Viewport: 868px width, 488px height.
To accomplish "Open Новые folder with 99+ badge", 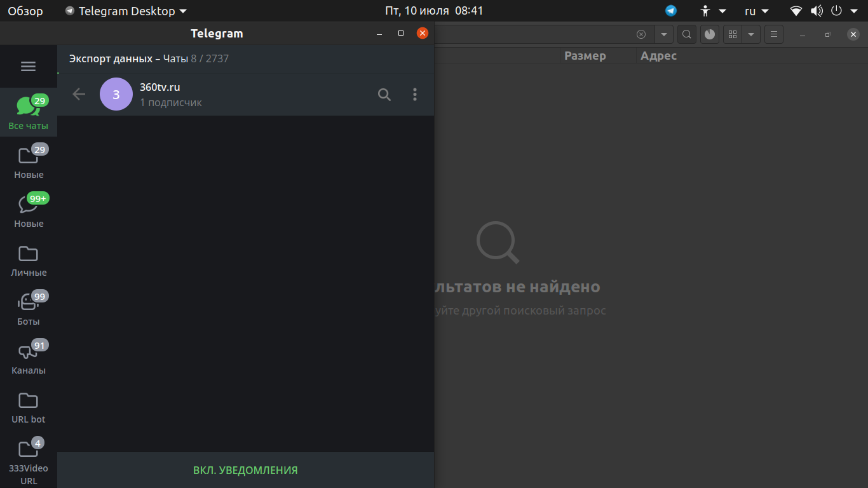I will tap(28, 210).
